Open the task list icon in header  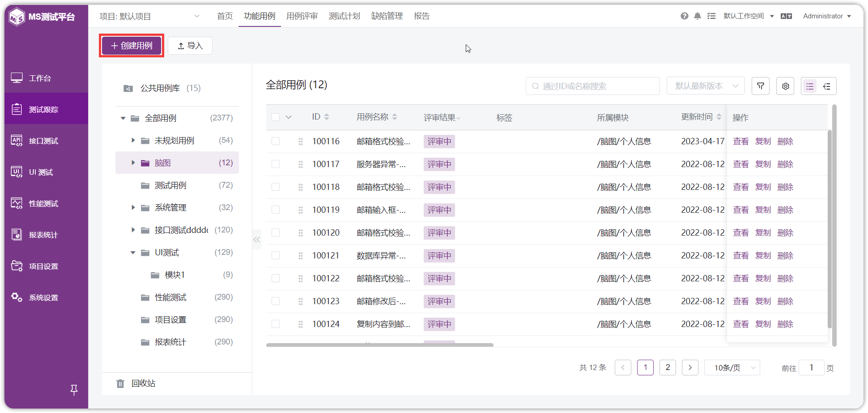click(711, 16)
